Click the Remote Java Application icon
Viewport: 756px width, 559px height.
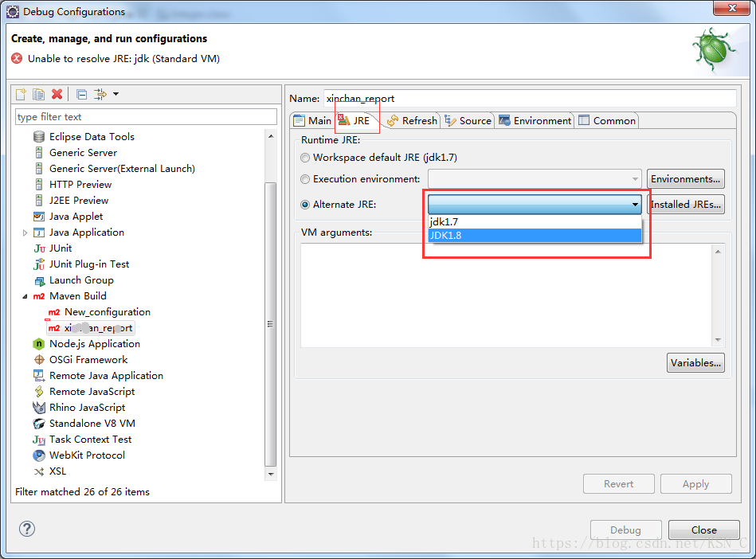point(39,375)
